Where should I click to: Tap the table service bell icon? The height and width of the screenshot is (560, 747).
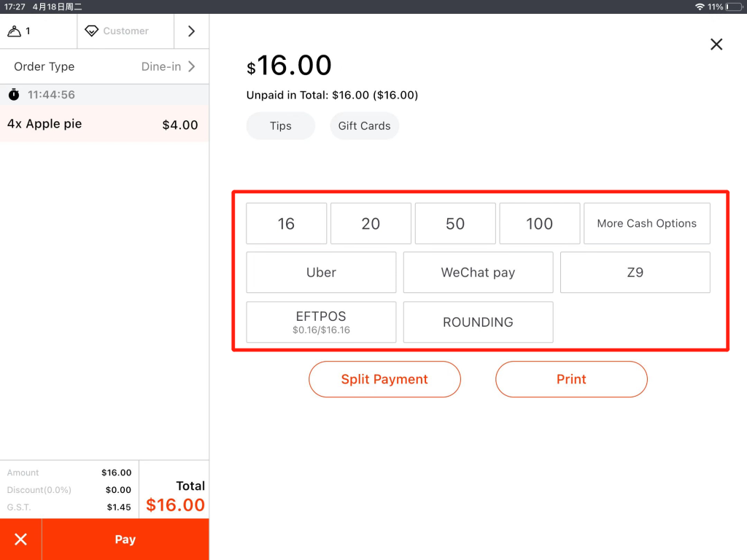point(15,31)
